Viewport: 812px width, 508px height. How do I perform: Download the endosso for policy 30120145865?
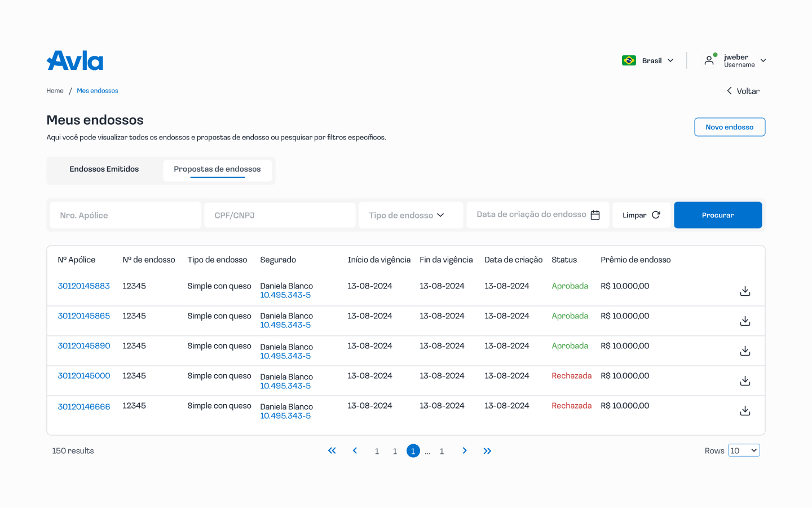click(x=745, y=321)
